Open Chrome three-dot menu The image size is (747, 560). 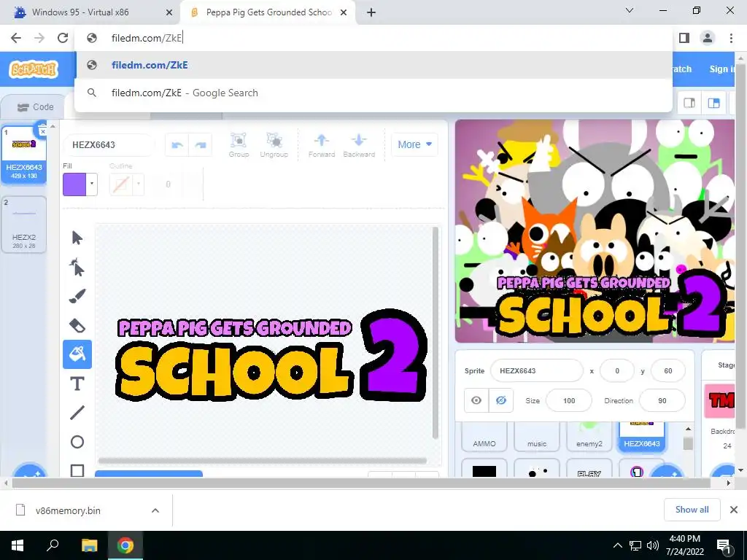(731, 38)
